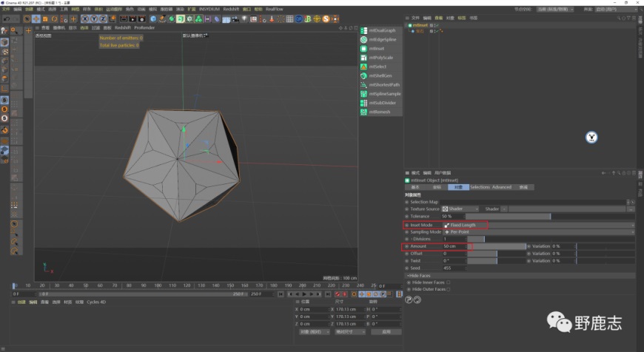Click the bottom-left P preset icon button
This screenshot has width=644, height=352.
pos(409,300)
